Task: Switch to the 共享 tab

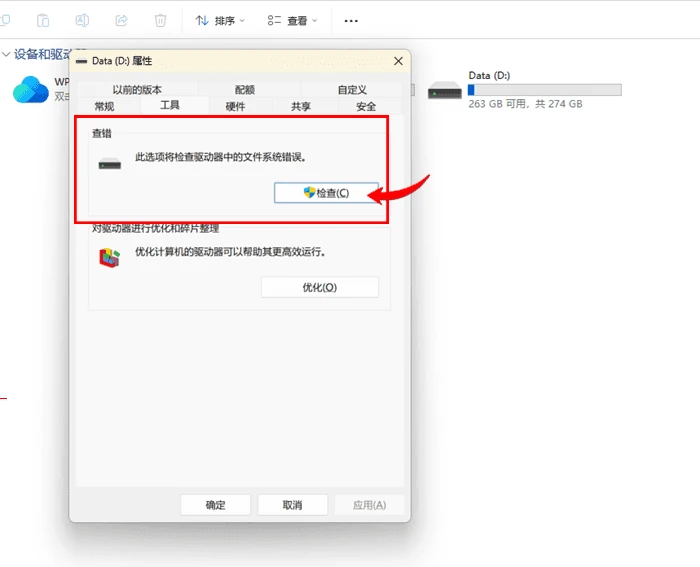Action: click(x=300, y=106)
